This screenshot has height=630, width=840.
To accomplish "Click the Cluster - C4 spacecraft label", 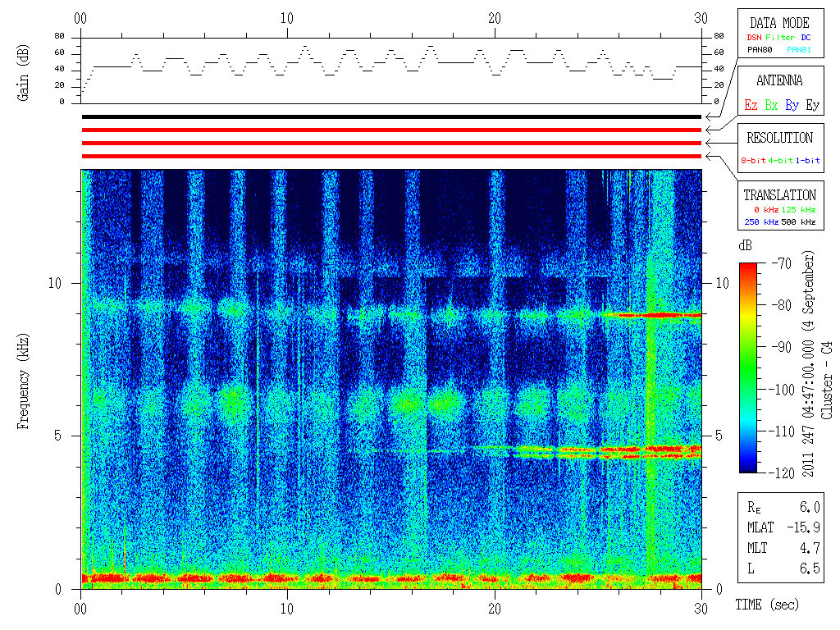I will coord(827,381).
